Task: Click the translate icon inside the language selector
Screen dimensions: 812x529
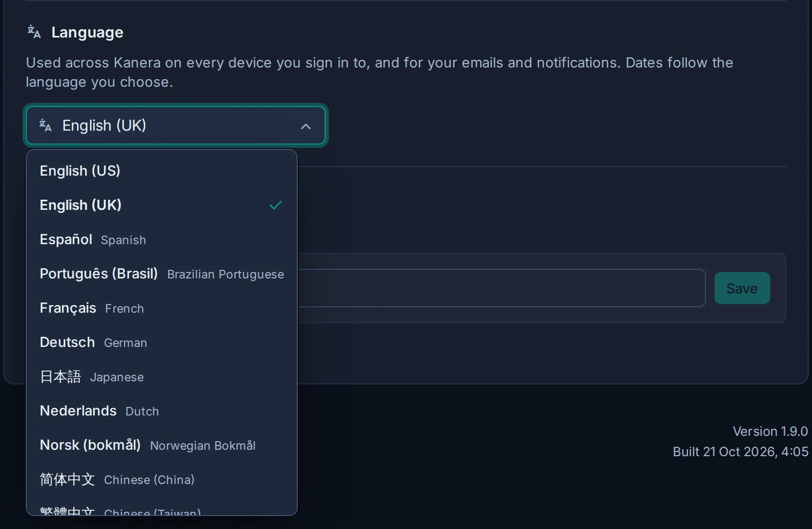Action: pos(46,126)
